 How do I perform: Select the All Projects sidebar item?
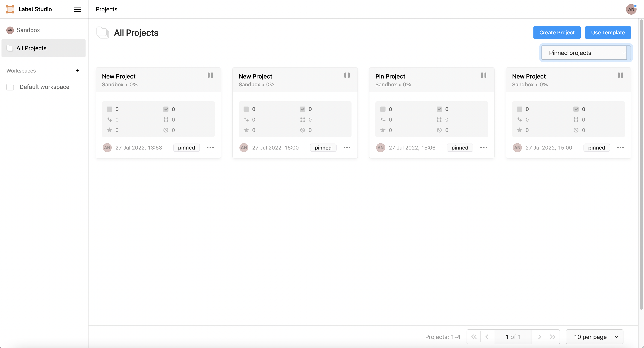(x=44, y=48)
